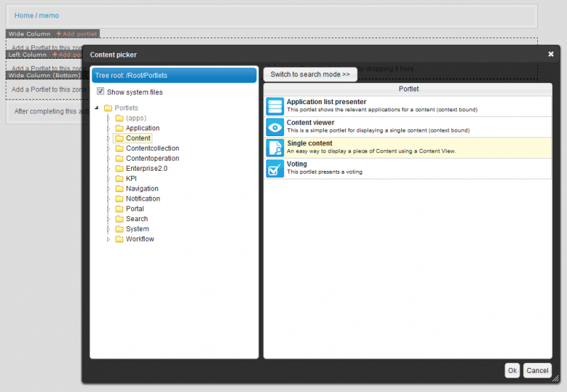The width and height of the screenshot is (567, 392).
Task: Click the Content folder icon
Action: pos(119,138)
